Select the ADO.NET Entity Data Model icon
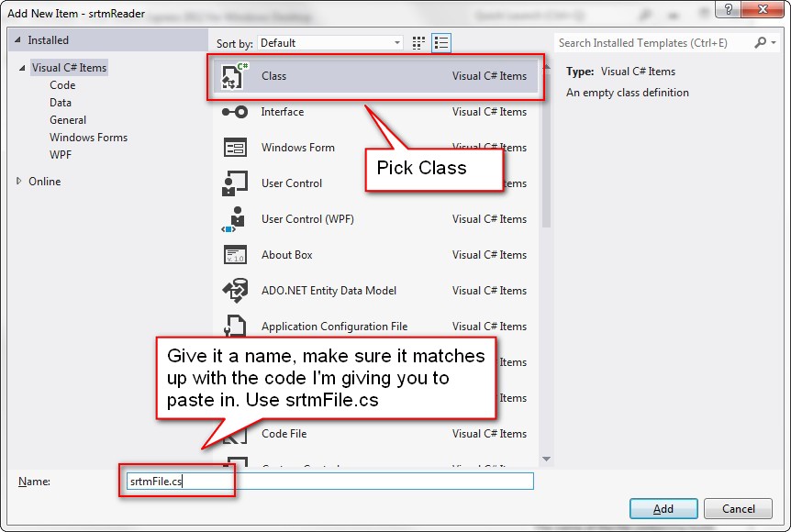This screenshot has height=532, width=791. pyautogui.click(x=235, y=291)
